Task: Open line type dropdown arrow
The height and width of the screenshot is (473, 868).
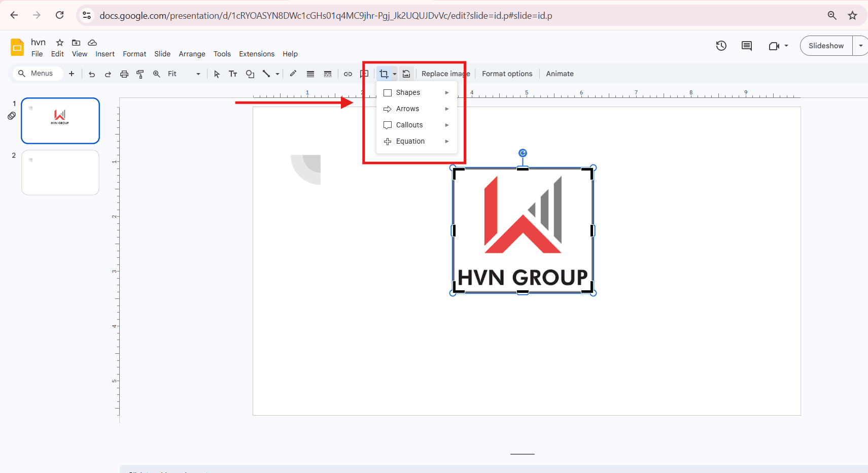Action: tap(277, 74)
